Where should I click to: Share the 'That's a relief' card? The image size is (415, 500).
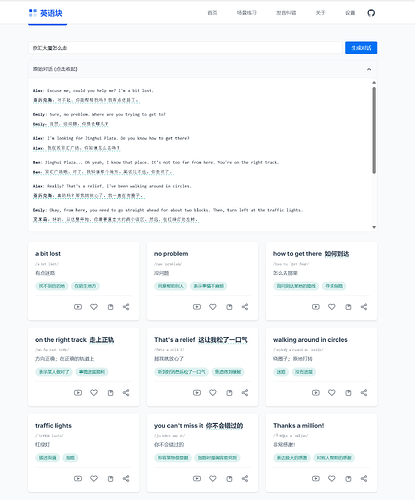tap(245, 393)
